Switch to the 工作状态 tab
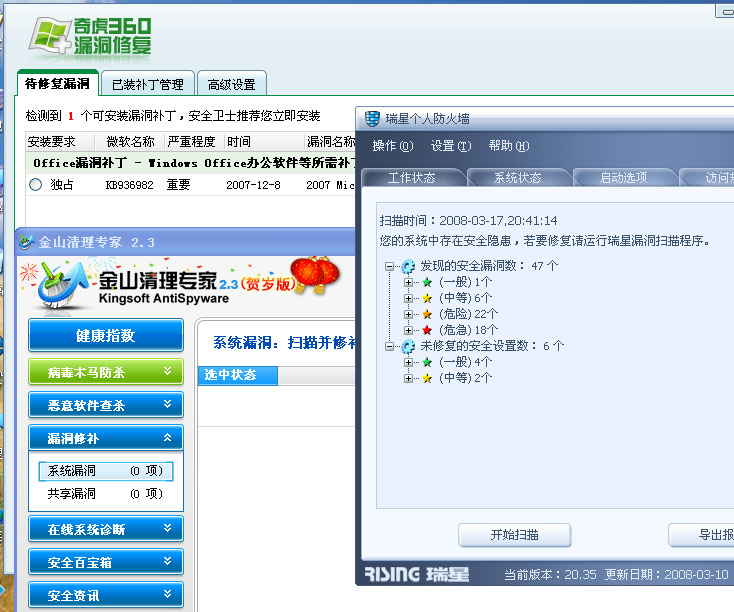The height and width of the screenshot is (612, 734). click(412, 177)
